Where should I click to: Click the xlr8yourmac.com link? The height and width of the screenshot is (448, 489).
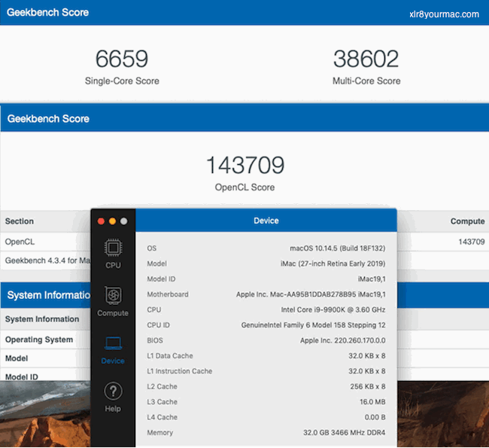click(444, 14)
